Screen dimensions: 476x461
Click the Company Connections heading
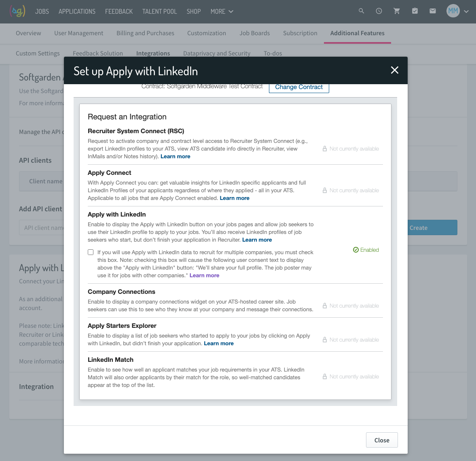point(121,291)
